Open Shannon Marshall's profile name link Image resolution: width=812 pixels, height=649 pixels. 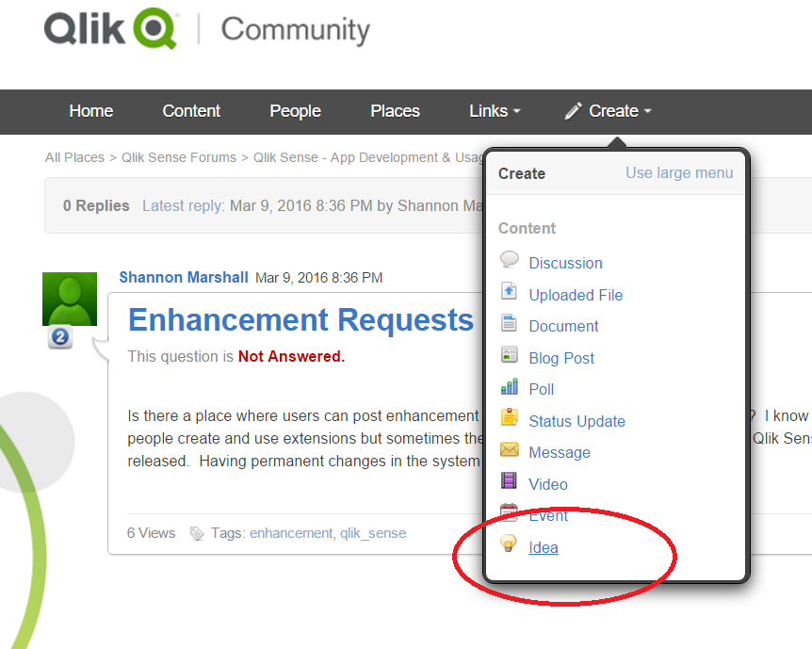[184, 278]
